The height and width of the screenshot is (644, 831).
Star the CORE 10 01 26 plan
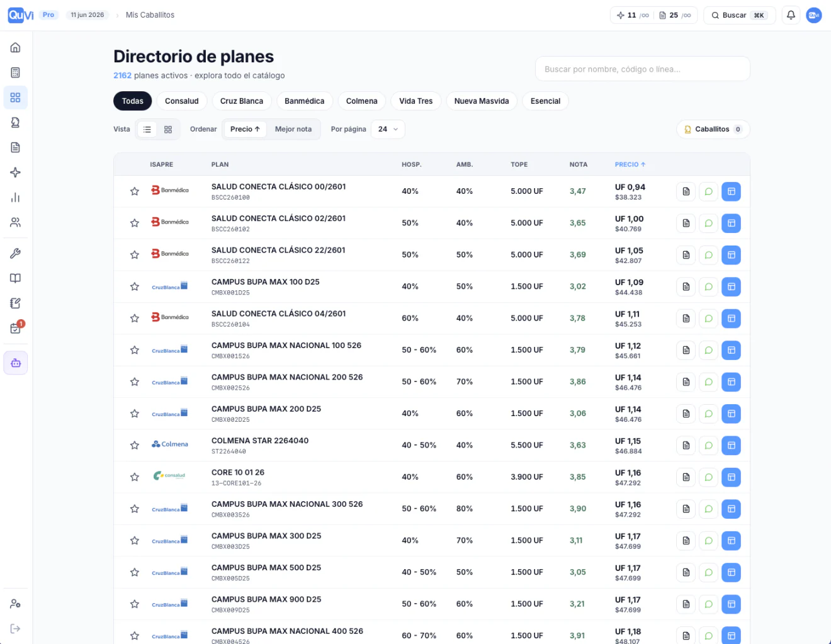coord(134,477)
